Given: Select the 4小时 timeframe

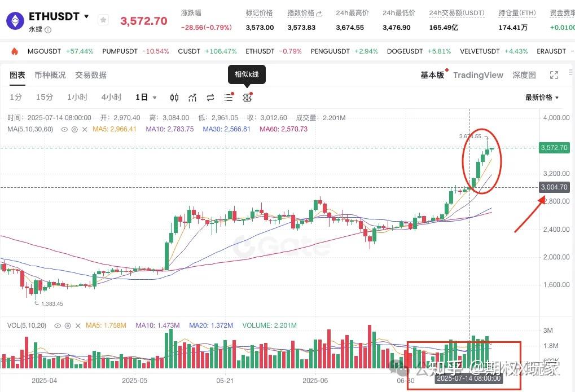Looking at the screenshot, I should click(111, 98).
